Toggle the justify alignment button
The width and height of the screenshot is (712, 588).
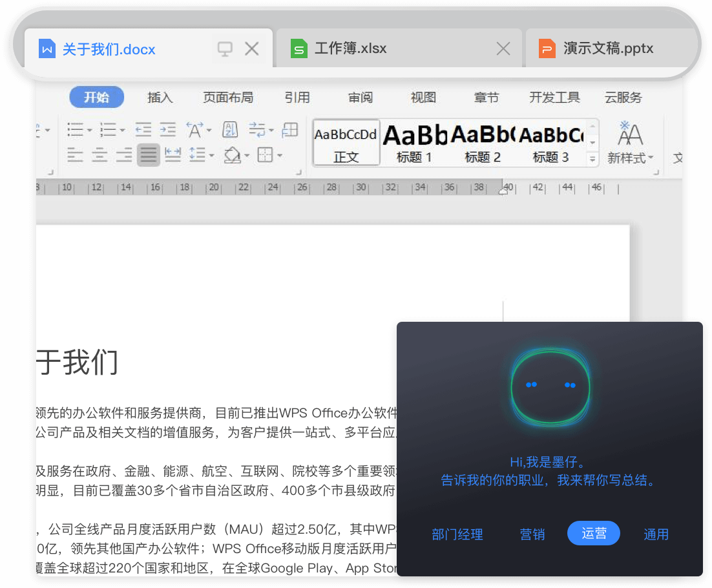coord(149,155)
